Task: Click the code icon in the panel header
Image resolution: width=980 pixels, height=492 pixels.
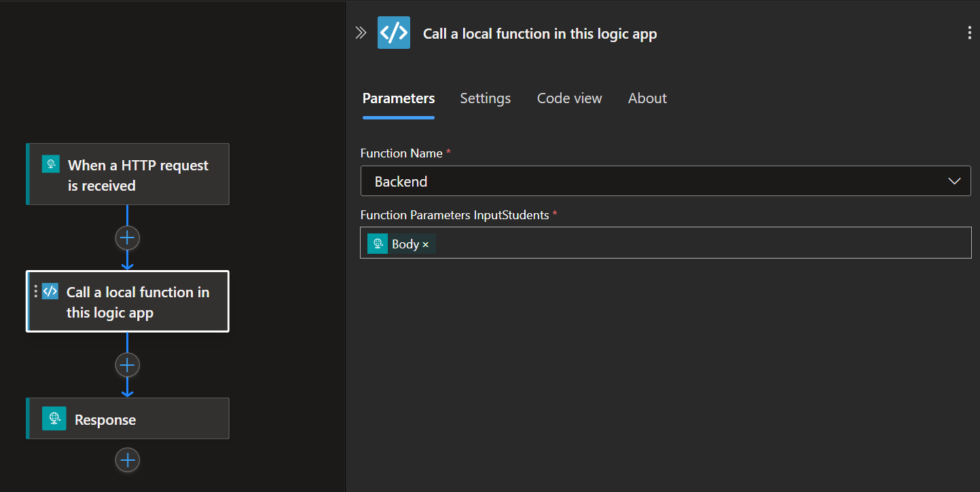Action: coord(393,32)
